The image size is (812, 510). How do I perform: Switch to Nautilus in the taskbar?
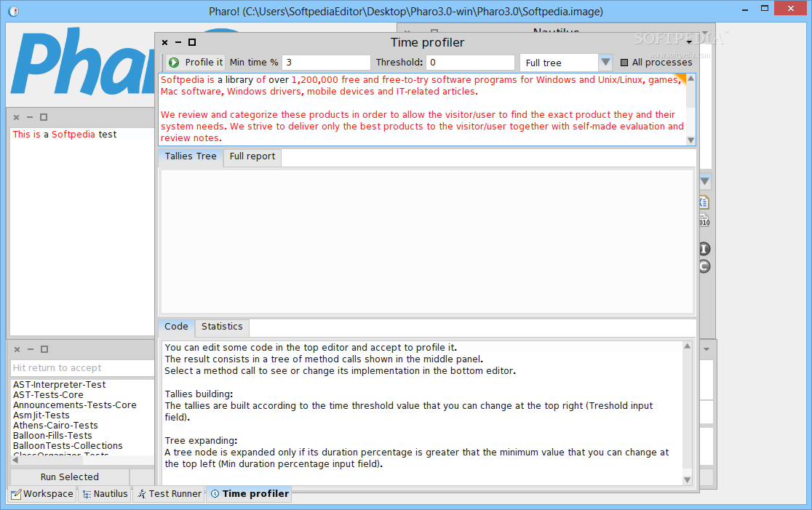click(105, 494)
